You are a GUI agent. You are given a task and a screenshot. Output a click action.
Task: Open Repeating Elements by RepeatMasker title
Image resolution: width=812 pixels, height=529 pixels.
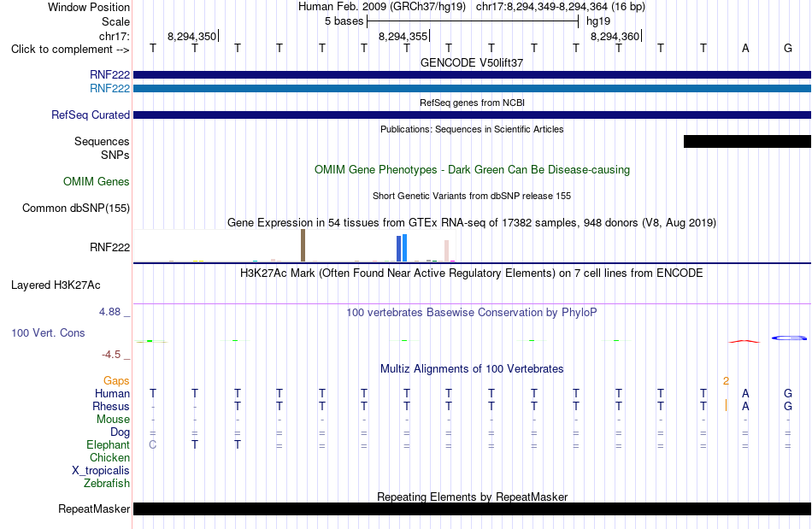point(472,497)
